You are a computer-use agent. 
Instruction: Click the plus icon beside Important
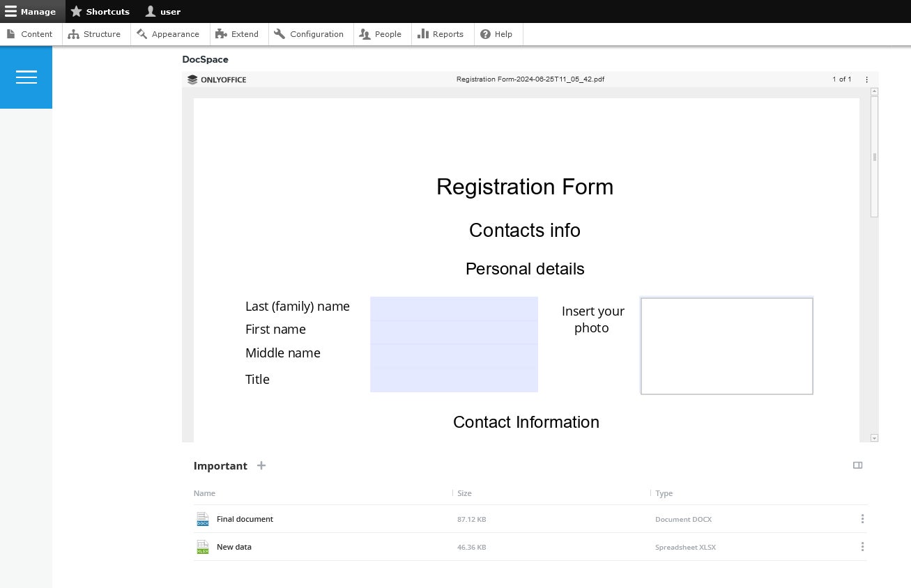click(261, 465)
